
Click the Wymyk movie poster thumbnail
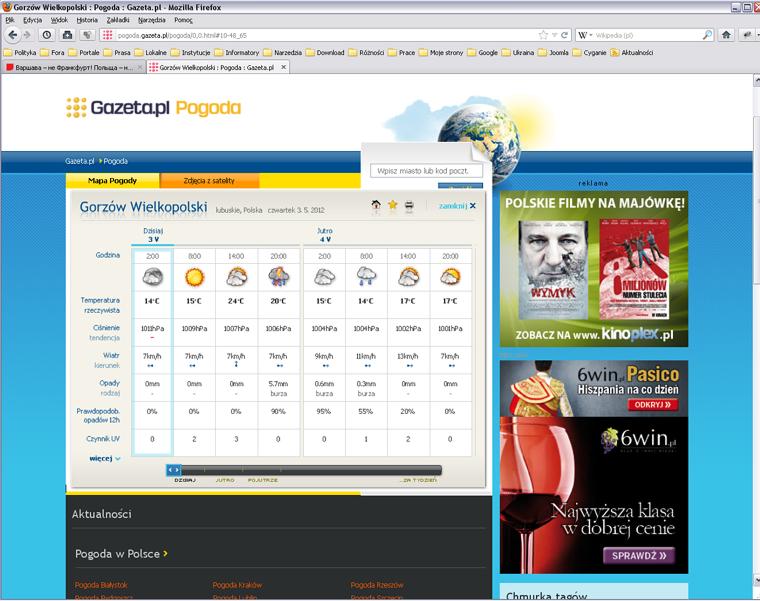553,269
